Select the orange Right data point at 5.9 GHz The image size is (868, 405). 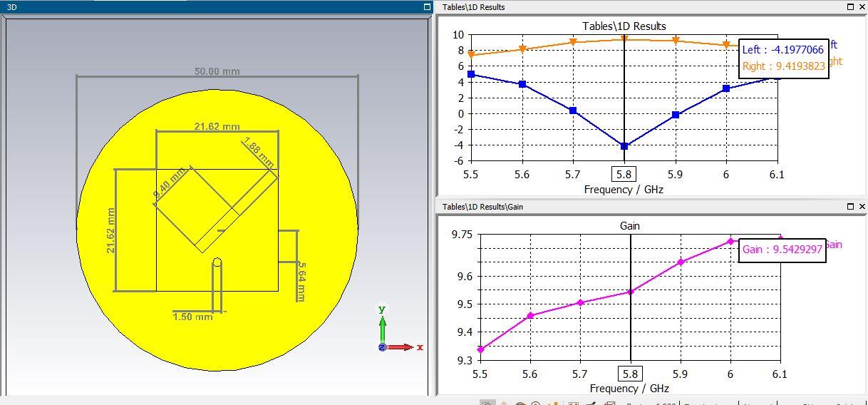(x=676, y=41)
